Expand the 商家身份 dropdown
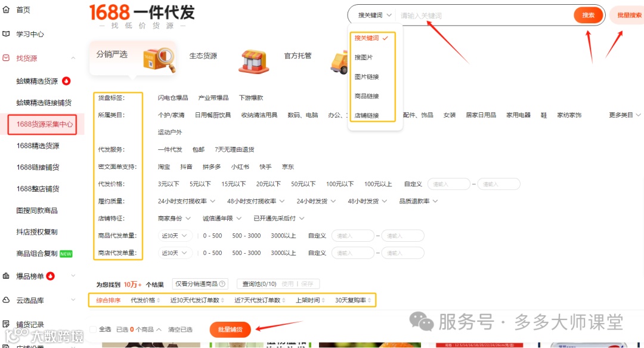Viewport: 644px width, 348px height. coord(174,218)
